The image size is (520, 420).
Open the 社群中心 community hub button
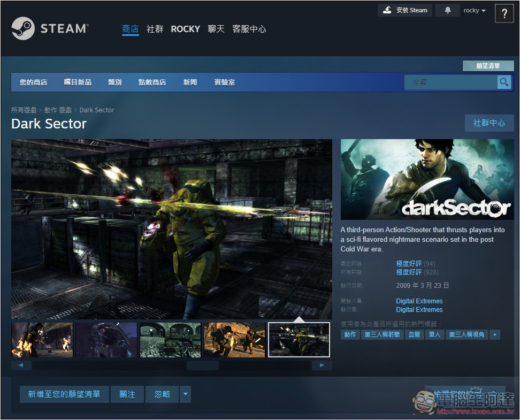click(489, 123)
